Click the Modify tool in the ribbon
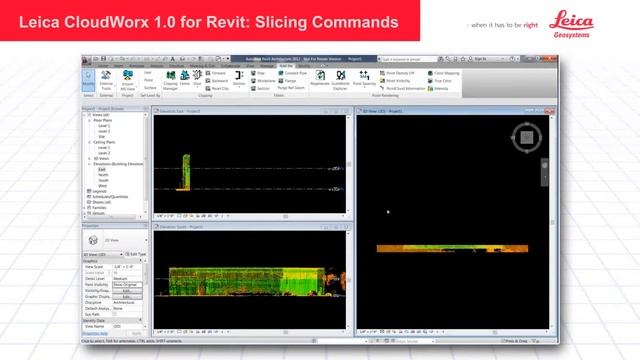The image size is (640, 360). click(89, 80)
